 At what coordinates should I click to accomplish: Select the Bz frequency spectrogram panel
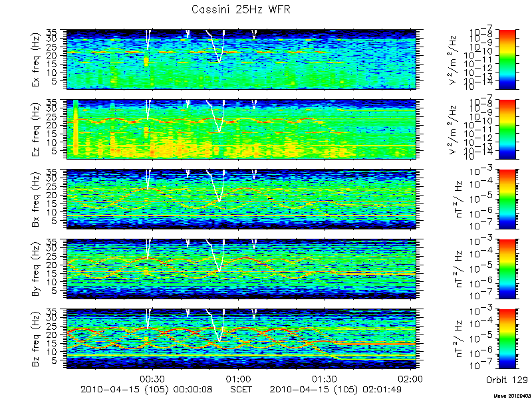(x=241, y=339)
